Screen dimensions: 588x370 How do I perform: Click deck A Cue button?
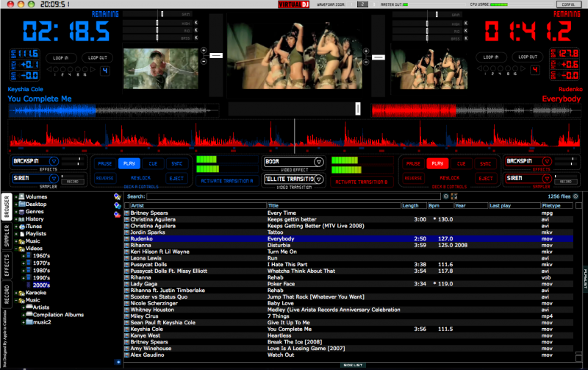[x=153, y=163]
